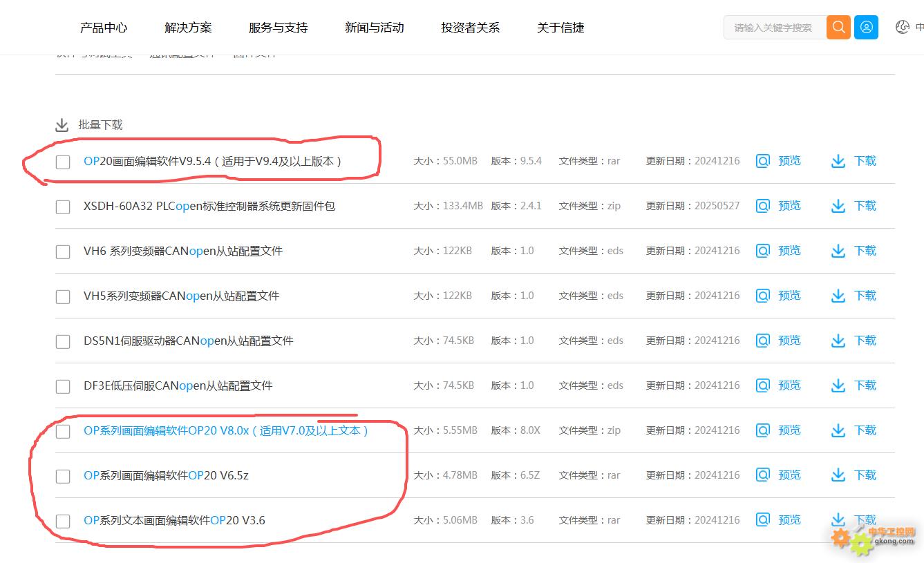Click the globe language icon
This screenshot has height=563, width=924.
coord(902,28)
